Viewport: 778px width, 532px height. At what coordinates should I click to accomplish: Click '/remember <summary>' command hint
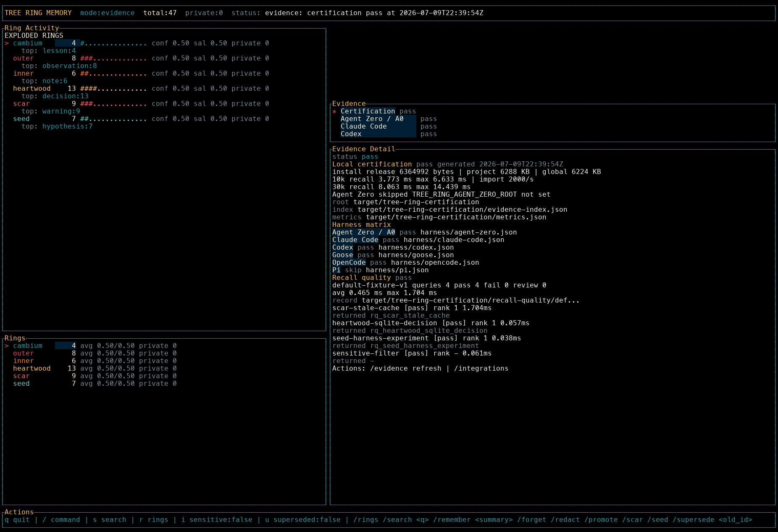tap(473, 520)
